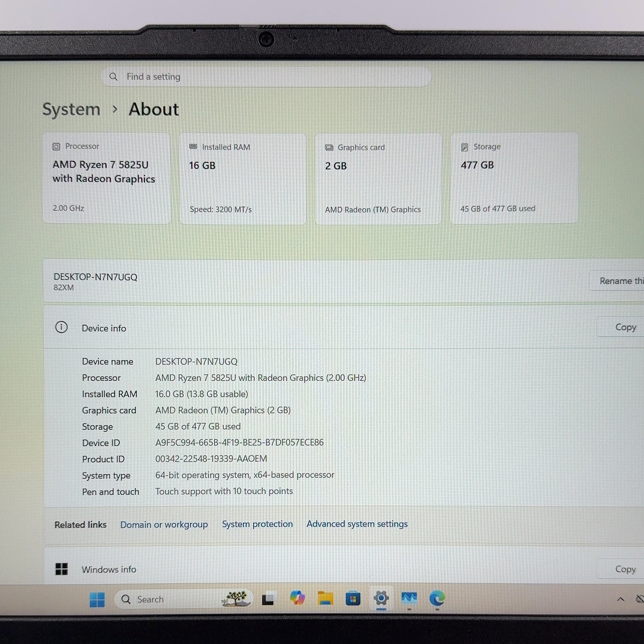
Task: Select the Installed RAM summary card
Action: tap(243, 179)
